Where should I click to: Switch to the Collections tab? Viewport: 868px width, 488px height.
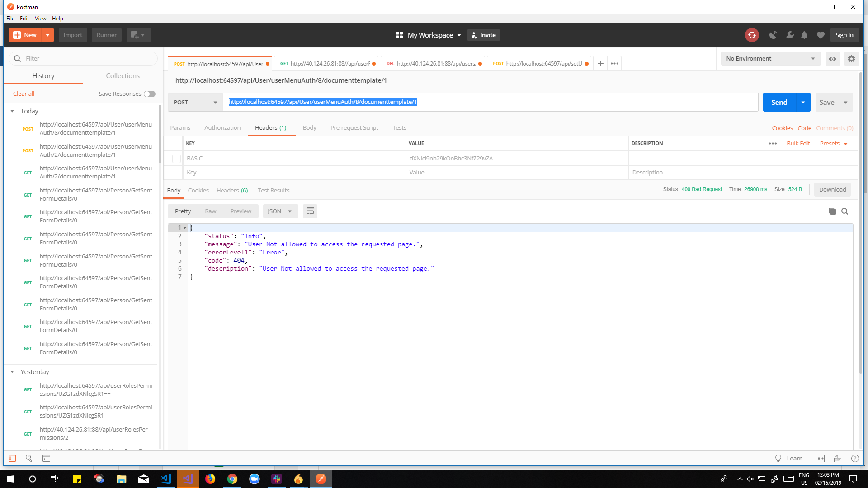pyautogui.click(x=123, y=76)
